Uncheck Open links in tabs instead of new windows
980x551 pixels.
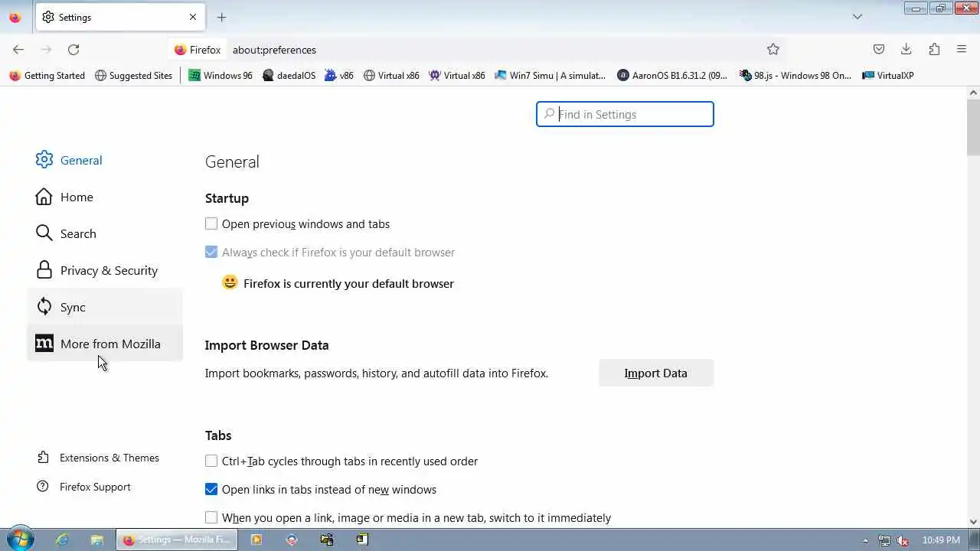tap(211, 490)
